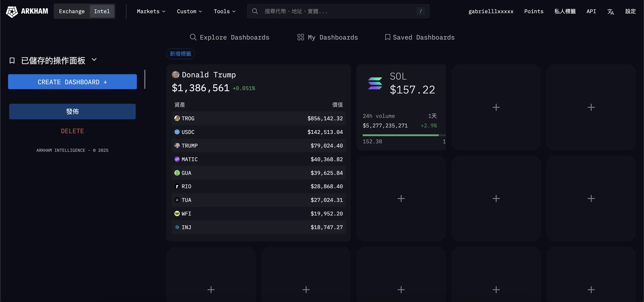Focus the token, address, entity search field

338,11
